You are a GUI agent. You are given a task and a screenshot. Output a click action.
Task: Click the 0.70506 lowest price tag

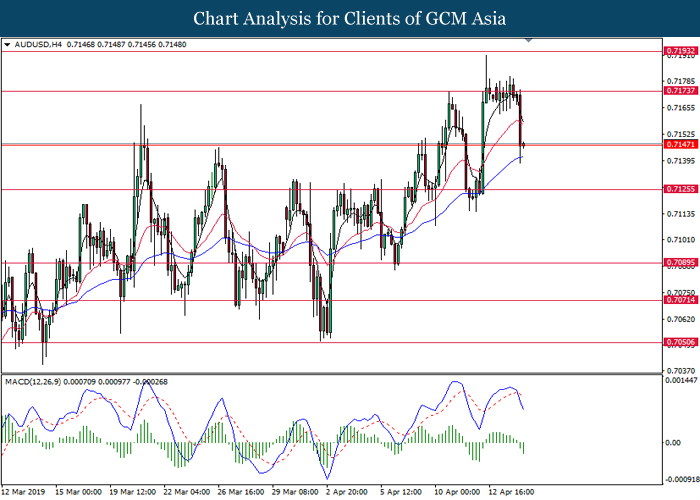680,342
